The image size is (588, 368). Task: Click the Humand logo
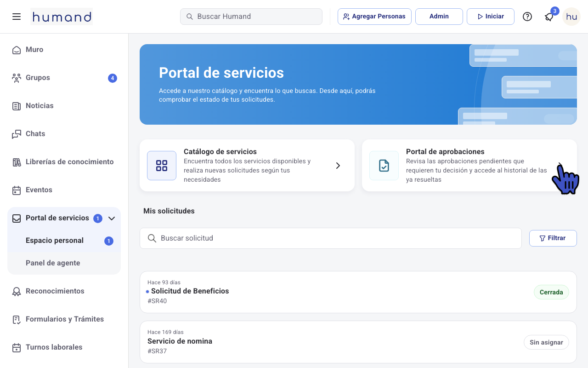[62, 17]
